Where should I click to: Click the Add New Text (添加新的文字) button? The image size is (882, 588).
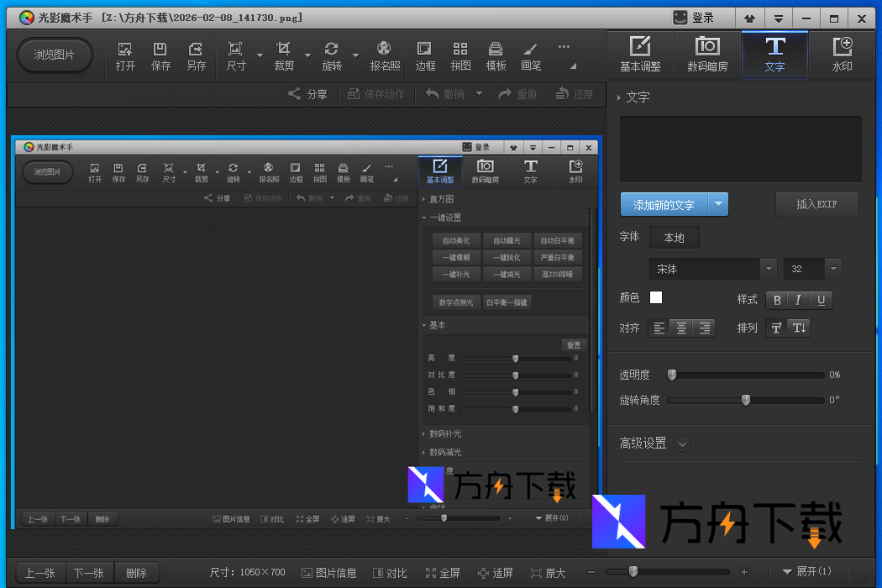(x=664, y=205)
